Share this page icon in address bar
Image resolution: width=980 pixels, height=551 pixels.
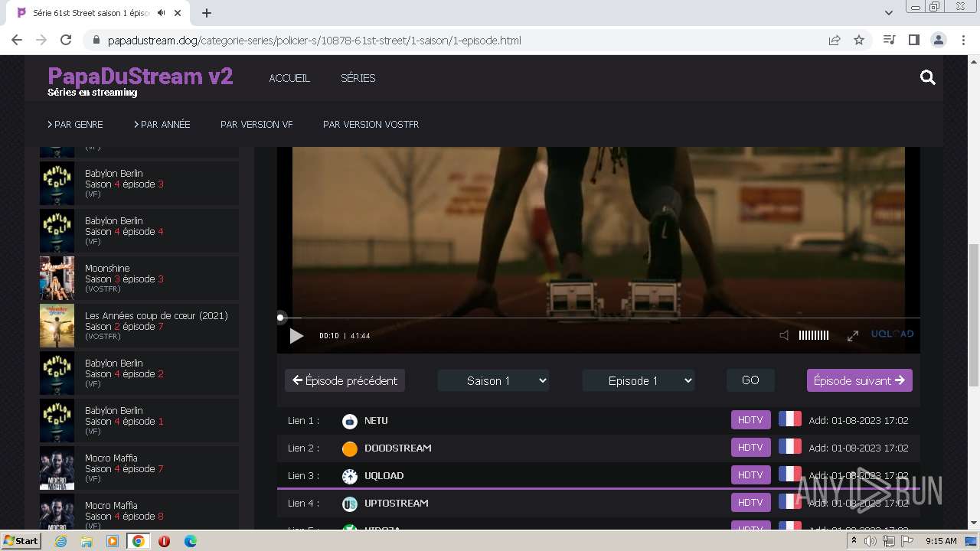[x=835, y=40]
